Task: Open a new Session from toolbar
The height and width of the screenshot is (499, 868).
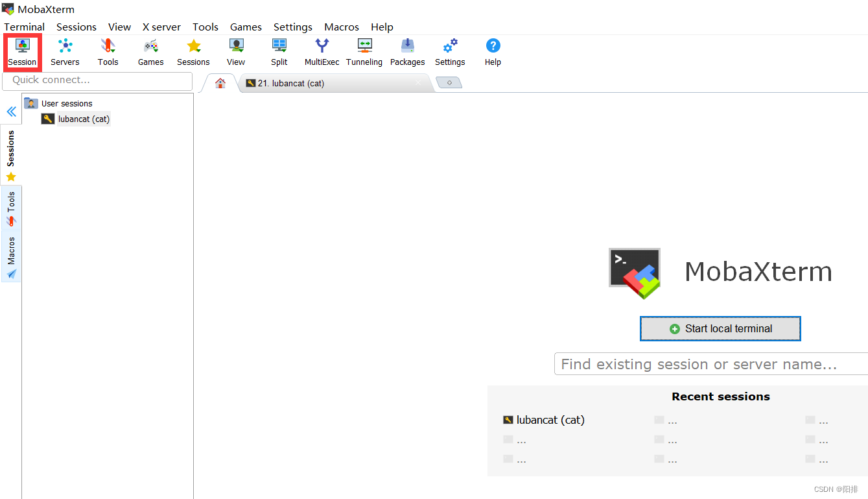Action: (23, 53)
